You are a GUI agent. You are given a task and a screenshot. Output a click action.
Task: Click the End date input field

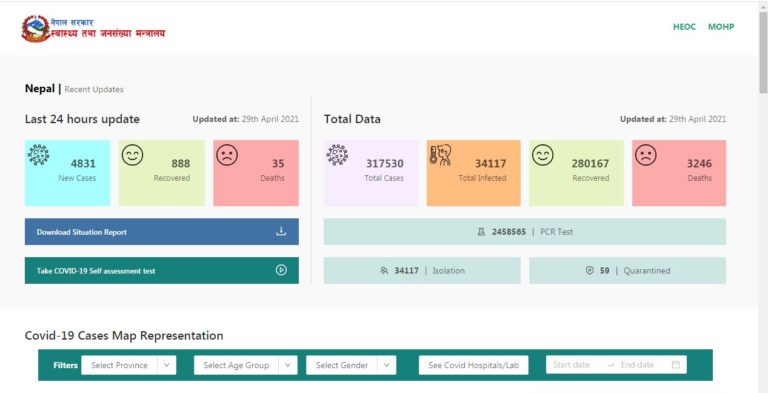click(x=637, y=365)
